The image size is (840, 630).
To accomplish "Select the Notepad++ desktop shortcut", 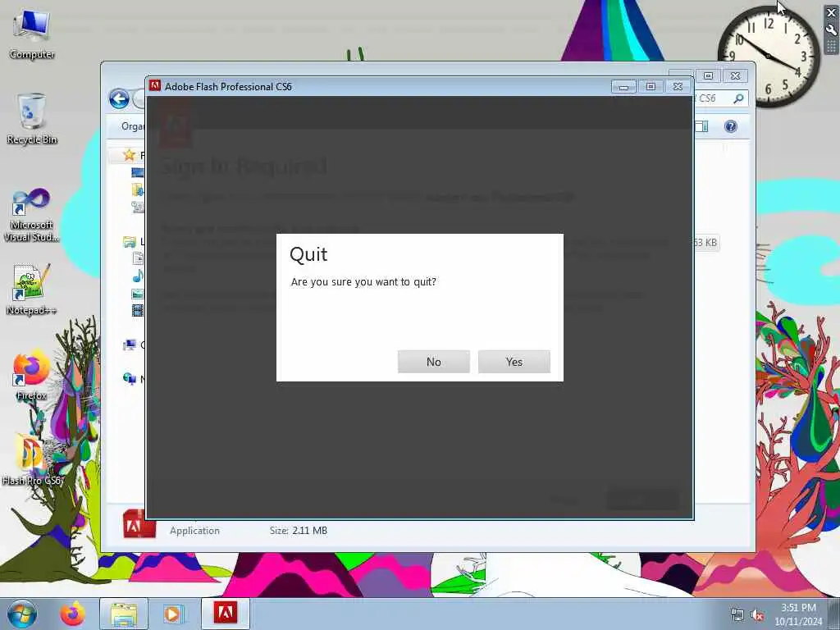I will click(x=32, y=290).
